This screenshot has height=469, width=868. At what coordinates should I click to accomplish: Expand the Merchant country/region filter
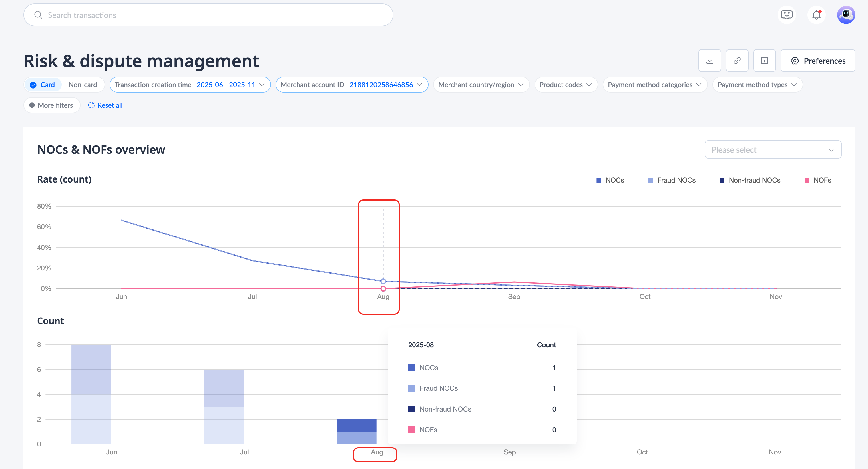tap(481, 85)
